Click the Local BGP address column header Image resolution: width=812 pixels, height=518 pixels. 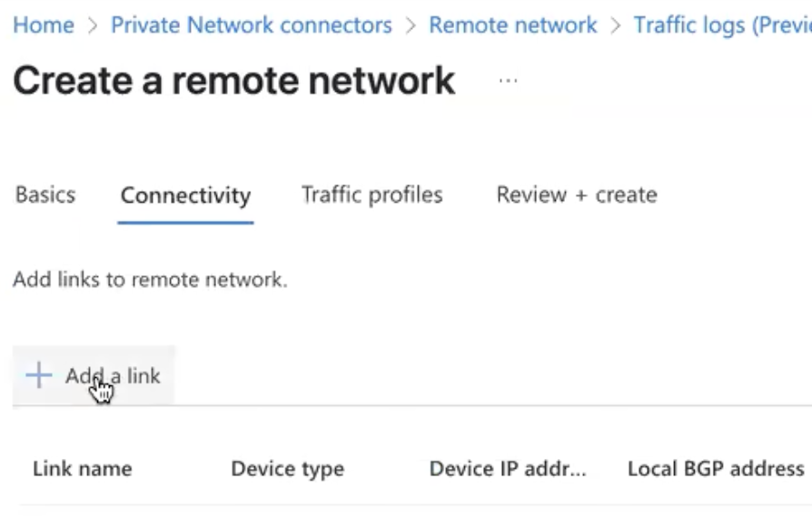point(716,469)
